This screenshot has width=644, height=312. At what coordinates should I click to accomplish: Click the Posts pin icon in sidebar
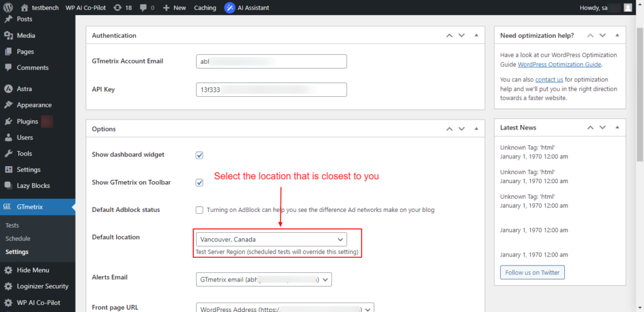click(8, 19)
